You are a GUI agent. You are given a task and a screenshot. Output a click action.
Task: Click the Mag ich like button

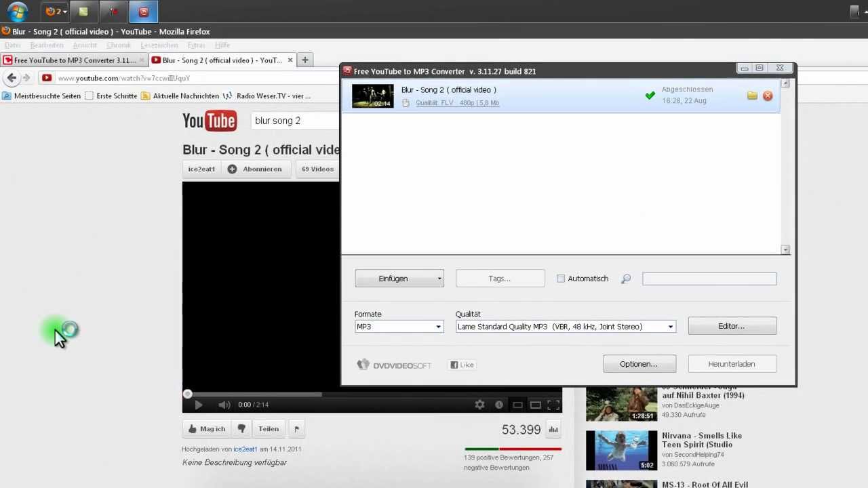pos(206,428)
